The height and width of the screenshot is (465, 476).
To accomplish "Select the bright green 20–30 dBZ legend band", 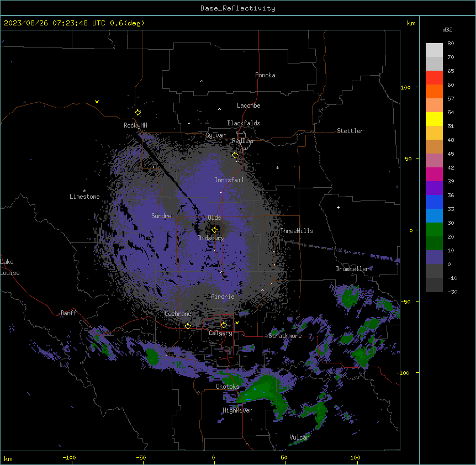I will click(434, 230).
